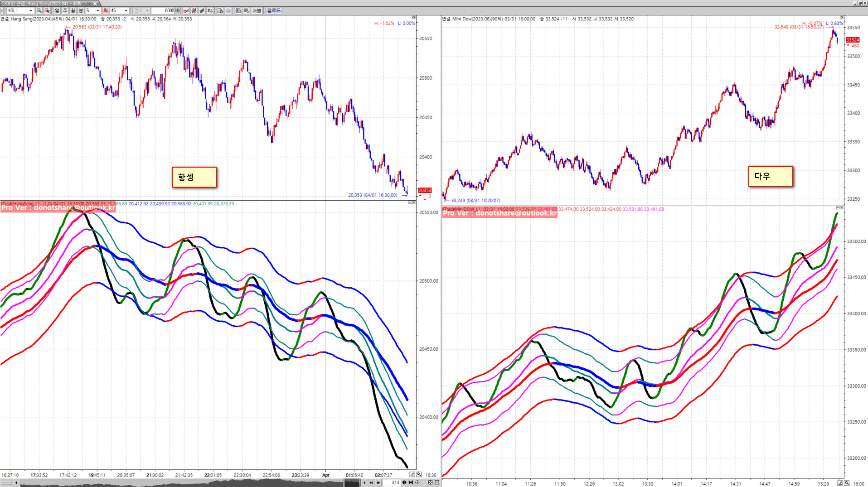
Task: Click the red line chart type icon
Action: tap(186, 10)
